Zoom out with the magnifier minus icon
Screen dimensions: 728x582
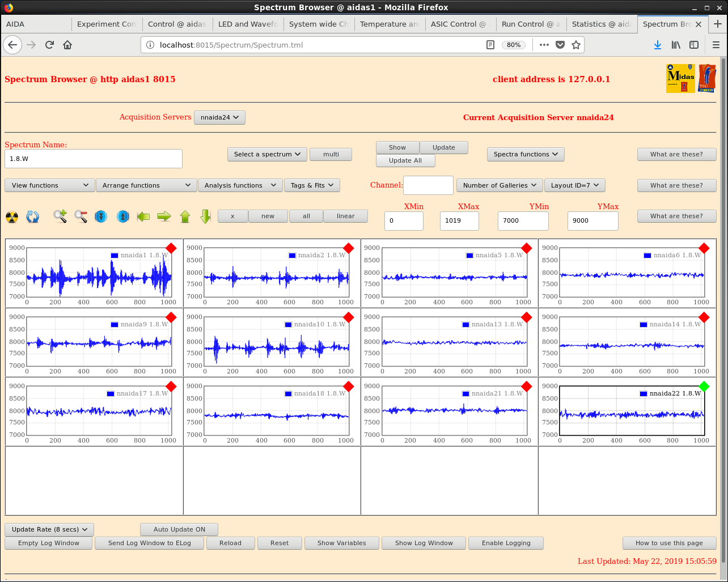81,216
